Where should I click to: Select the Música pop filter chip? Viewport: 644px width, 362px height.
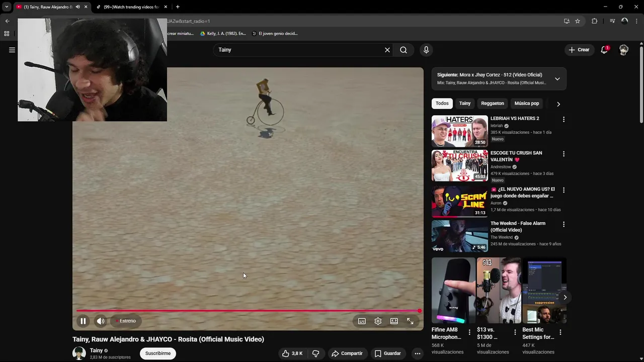pyautogui.click(x=527, y=103)
